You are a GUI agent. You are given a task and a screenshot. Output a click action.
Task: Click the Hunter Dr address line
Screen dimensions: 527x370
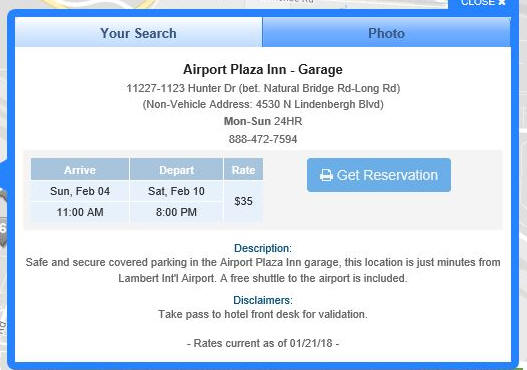tap(263, 88)
